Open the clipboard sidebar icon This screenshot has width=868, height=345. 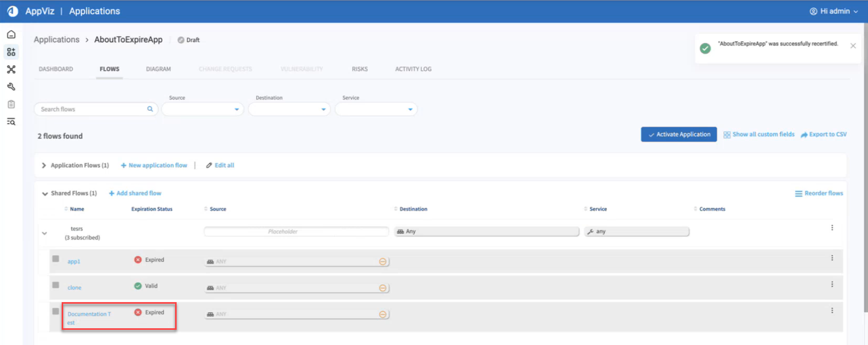click(x=11, y=104)
